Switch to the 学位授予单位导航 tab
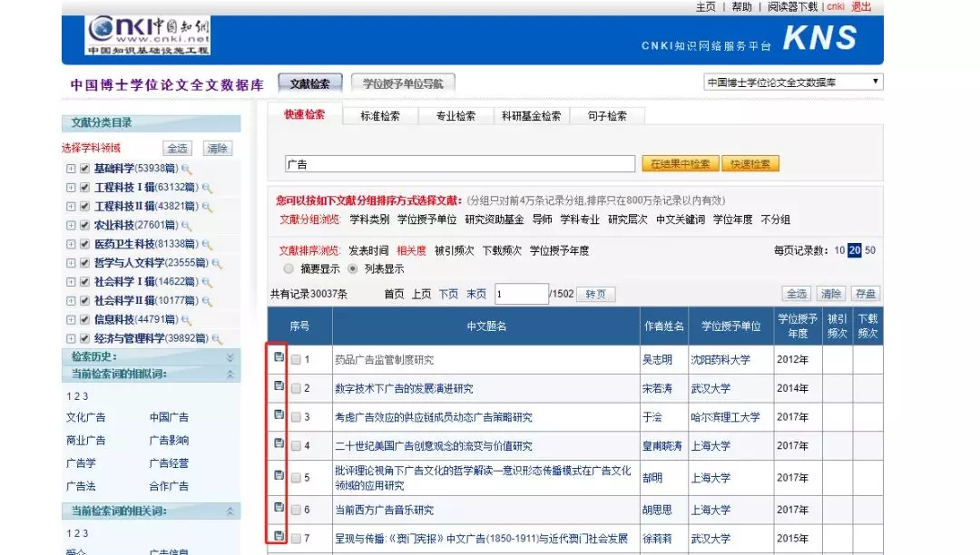This screenshot has height=555, width=980. [402, 82]
